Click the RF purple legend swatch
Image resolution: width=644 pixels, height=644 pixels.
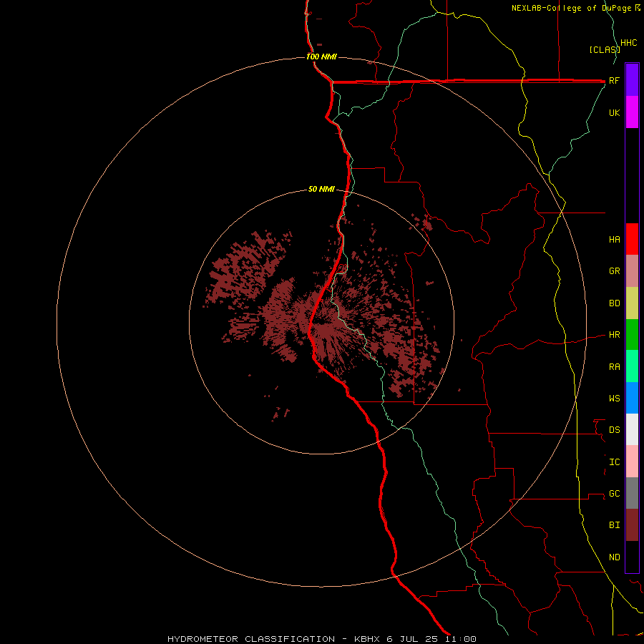(632, 80)
